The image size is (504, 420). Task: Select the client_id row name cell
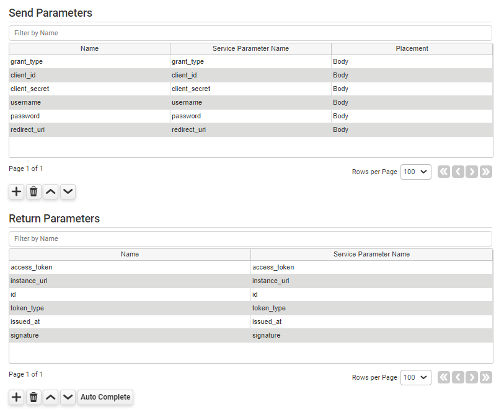pos(89,75)
